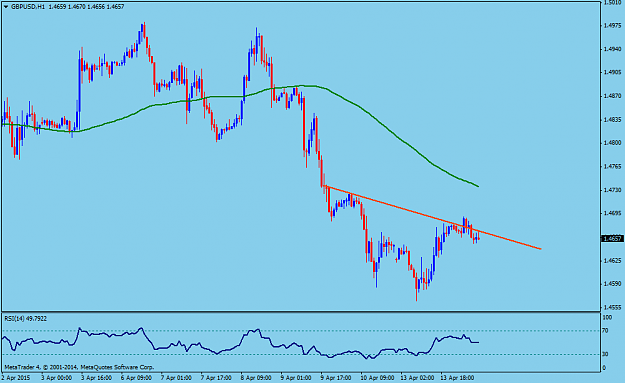Click the 1.4730 price scale value
625x383 pixels.
pos(612,190)
